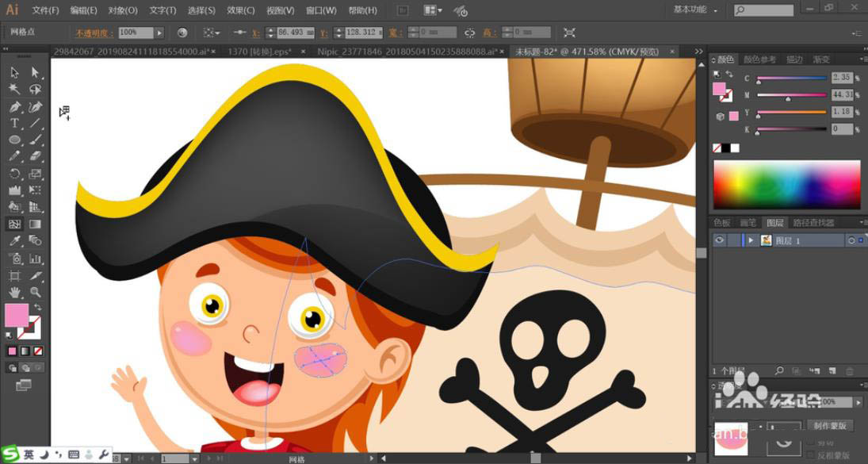Click the locate object magnifier in Layers panel
868x464 pixels.
point(779,370)
